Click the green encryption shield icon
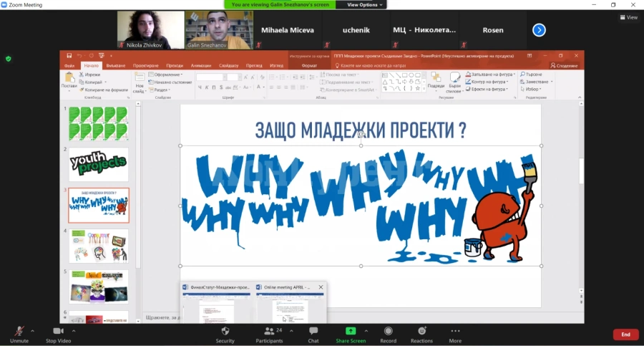Viewport: 644px width, 346px height. tap(8, 59)
